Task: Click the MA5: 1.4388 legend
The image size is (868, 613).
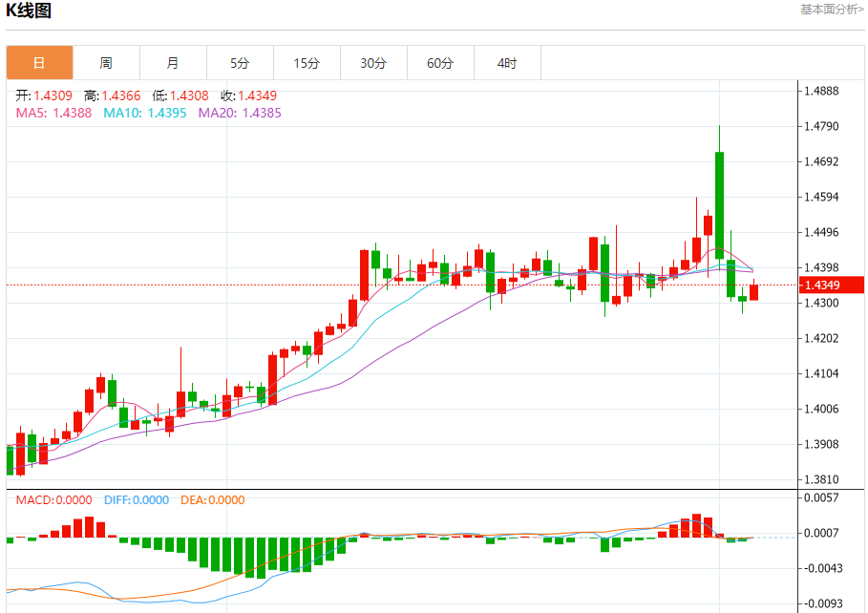Action: [x=53, y=113]
